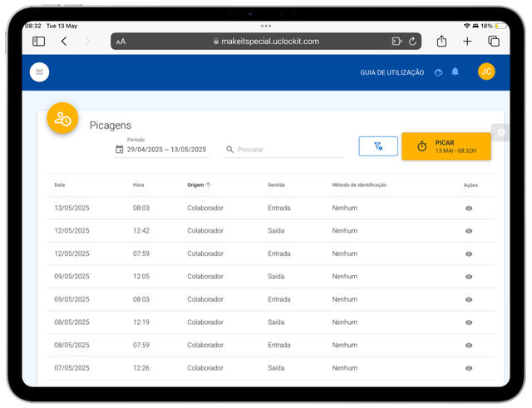532x408 pixels.
Task: Open the hamburger navigation menu
Action: [x=39, y=72]
